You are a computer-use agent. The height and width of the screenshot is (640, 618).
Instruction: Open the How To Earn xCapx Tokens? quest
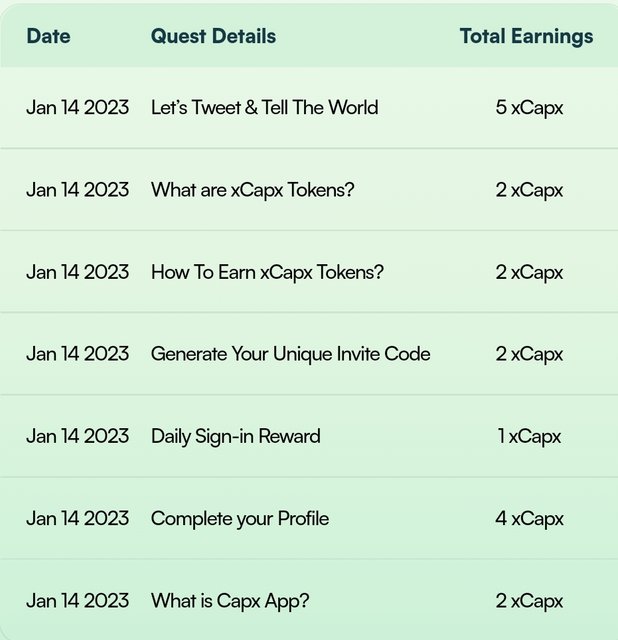(267, 273)
